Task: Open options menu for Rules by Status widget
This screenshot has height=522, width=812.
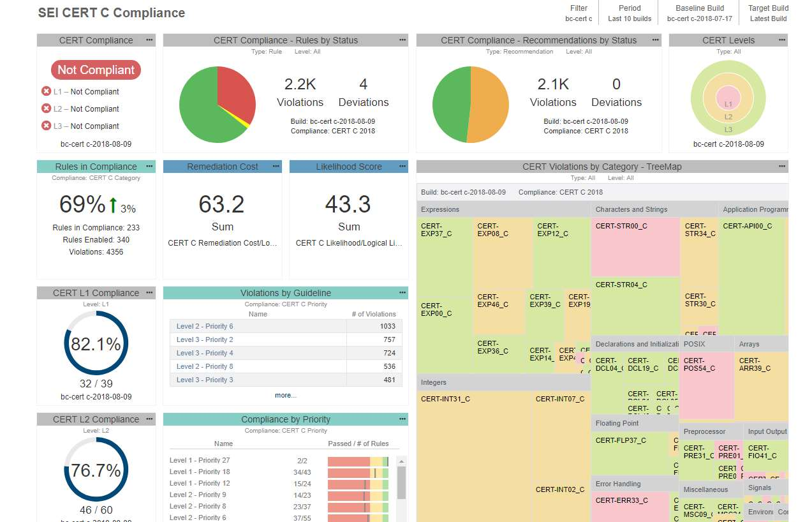Action: click(402, 40)
